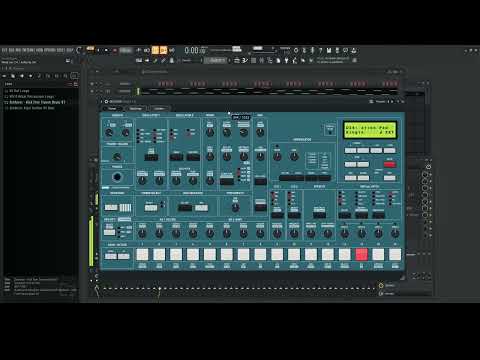Toggle synth step button 16
The image size is (480, 360).
point(395,254)
